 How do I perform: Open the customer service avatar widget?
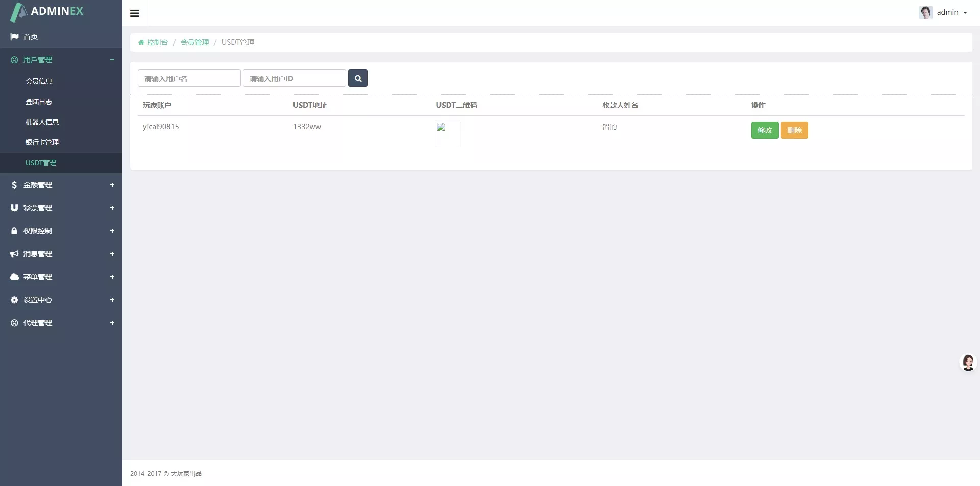pos(968,362)
